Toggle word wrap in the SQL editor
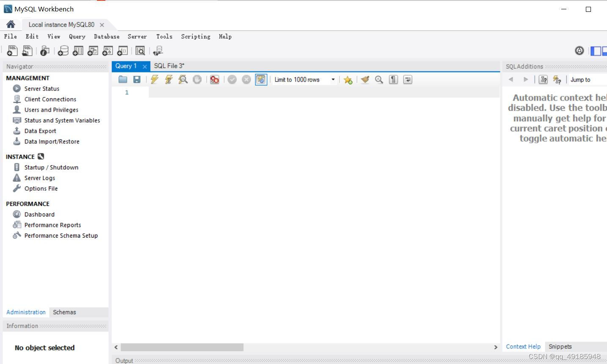The height and width of the screenshot is (364, 607). pos(407,79)
